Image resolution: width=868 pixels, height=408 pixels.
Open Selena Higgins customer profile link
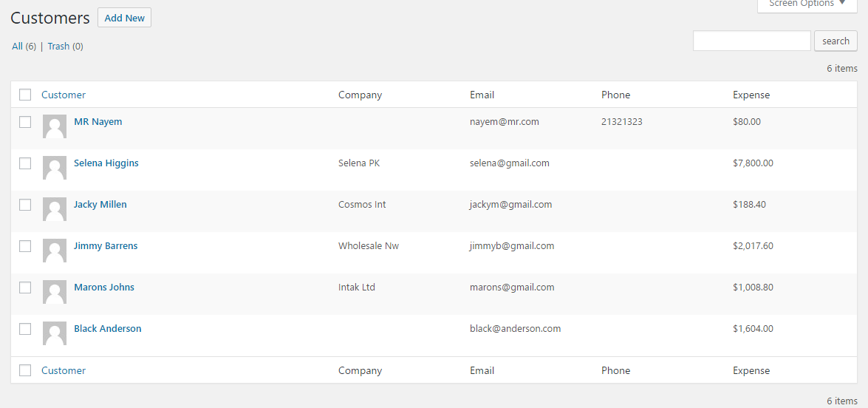click(x=106, y=163)
